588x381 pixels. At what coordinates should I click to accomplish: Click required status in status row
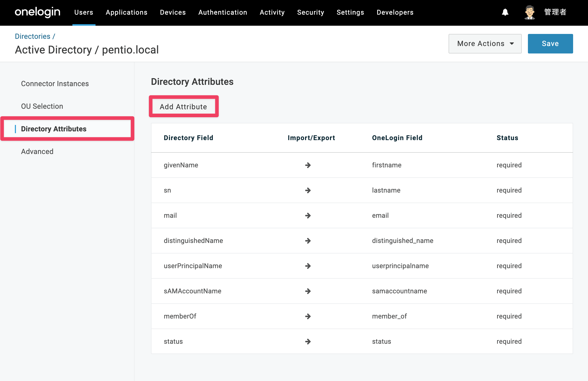[x=509, y=341]
